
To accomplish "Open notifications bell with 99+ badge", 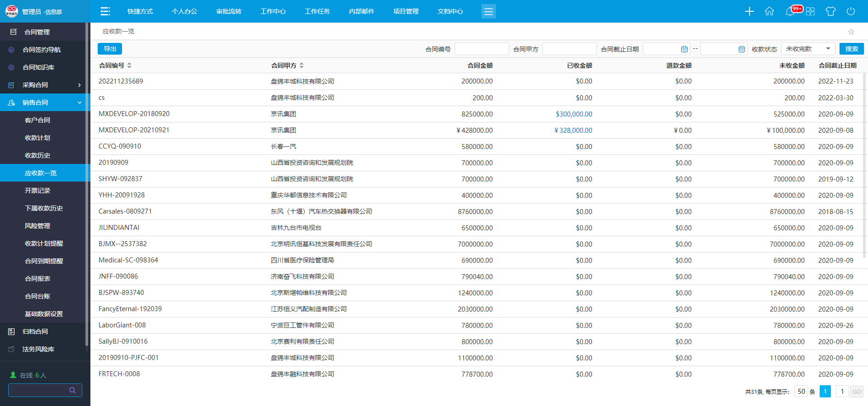I will [790, 11].
